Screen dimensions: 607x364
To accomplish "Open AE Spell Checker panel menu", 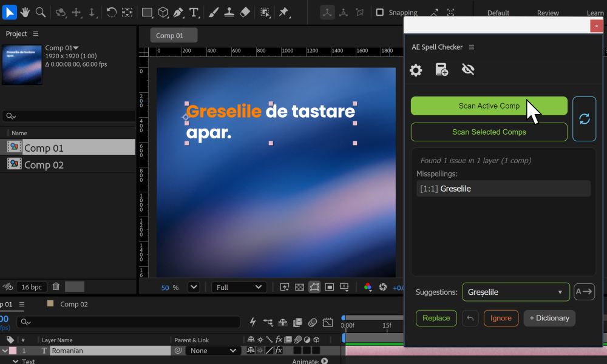I will coord(472,47).
